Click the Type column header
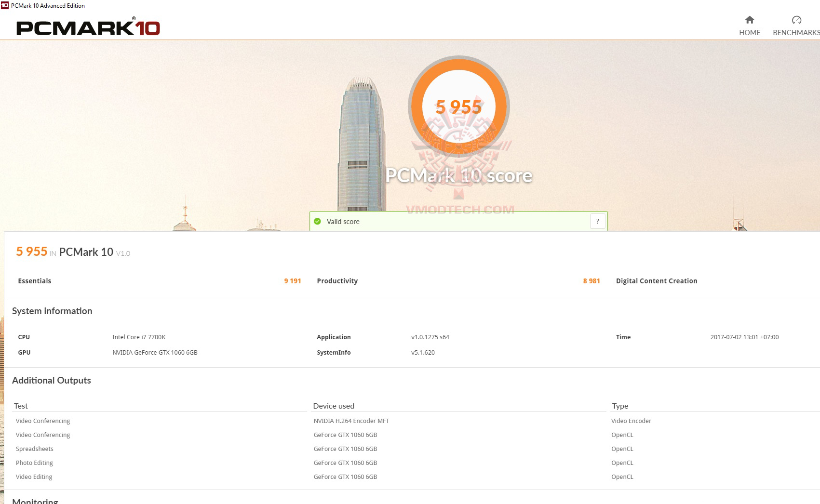Screen dimensions: 820x504 click(x=620, y=406)
